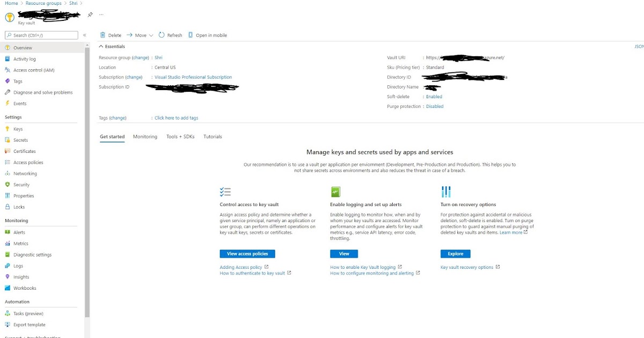Open the Soft-delete Enabled setting

(x=433, y=97)
